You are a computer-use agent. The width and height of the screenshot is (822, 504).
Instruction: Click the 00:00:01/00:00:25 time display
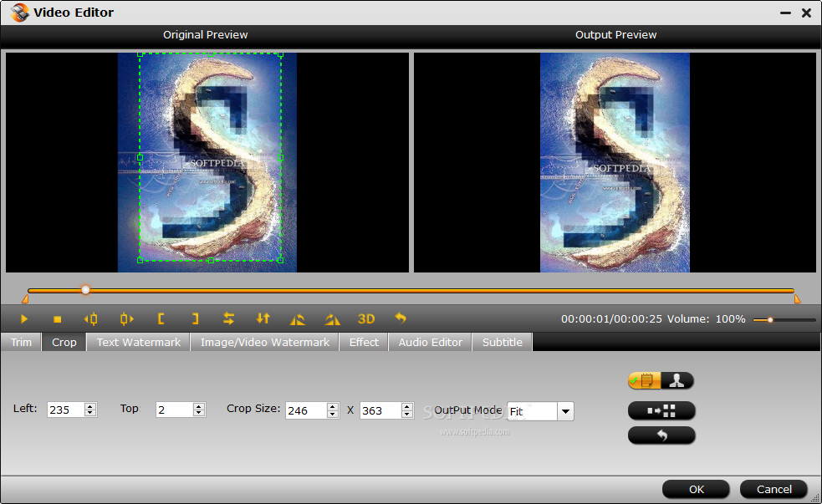coord(611,319)
